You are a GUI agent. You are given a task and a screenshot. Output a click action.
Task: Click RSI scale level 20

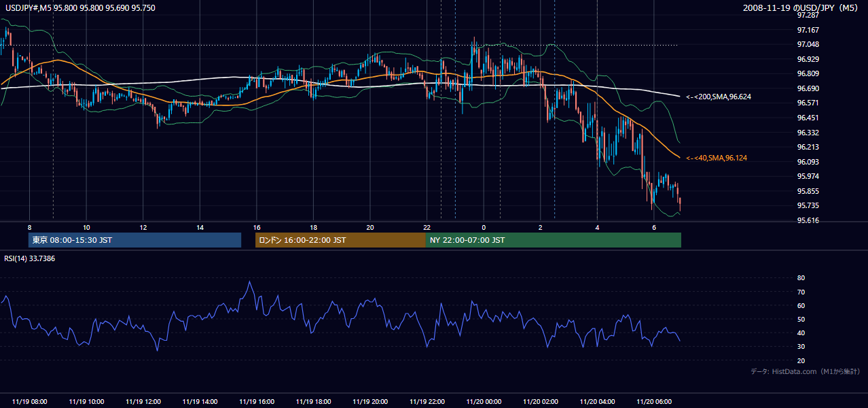coord(801,360)
